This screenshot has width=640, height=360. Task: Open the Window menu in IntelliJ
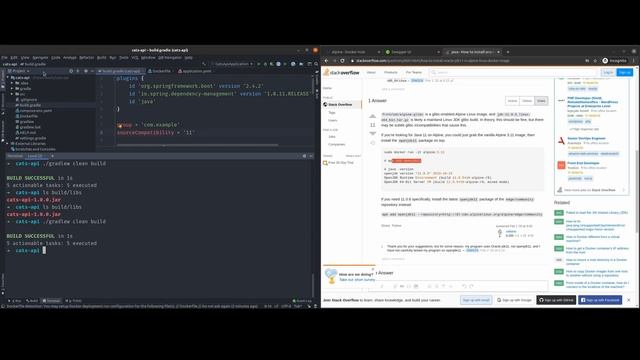click(x=148, y=58)
